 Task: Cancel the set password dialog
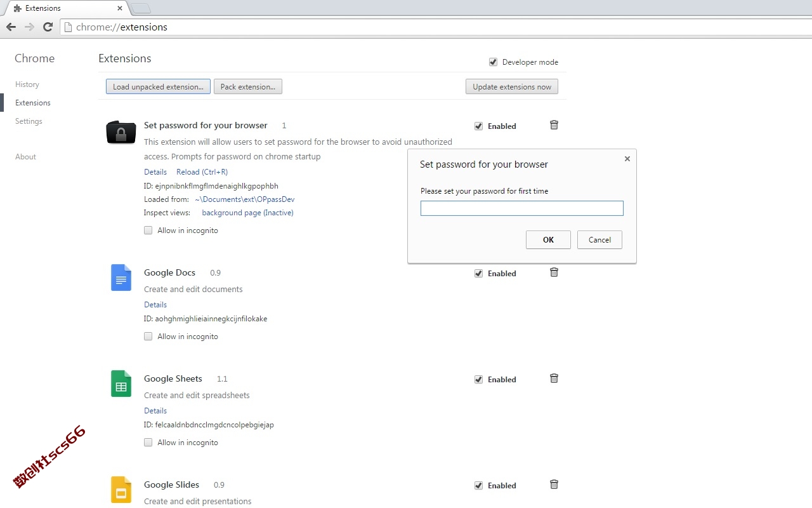(x=599, y=239)
